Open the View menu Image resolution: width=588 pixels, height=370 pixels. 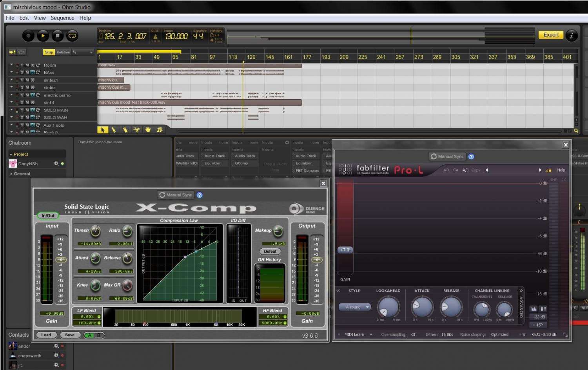pos(40,18)
